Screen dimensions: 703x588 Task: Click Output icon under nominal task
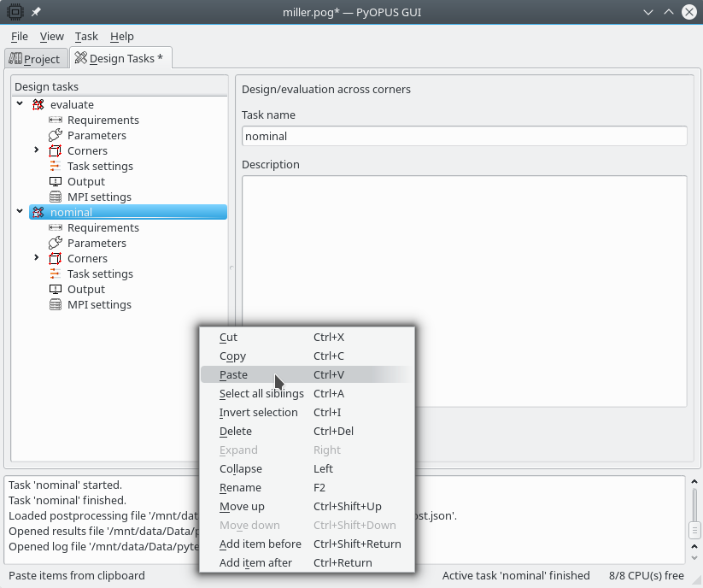click(x=56, y=290)
